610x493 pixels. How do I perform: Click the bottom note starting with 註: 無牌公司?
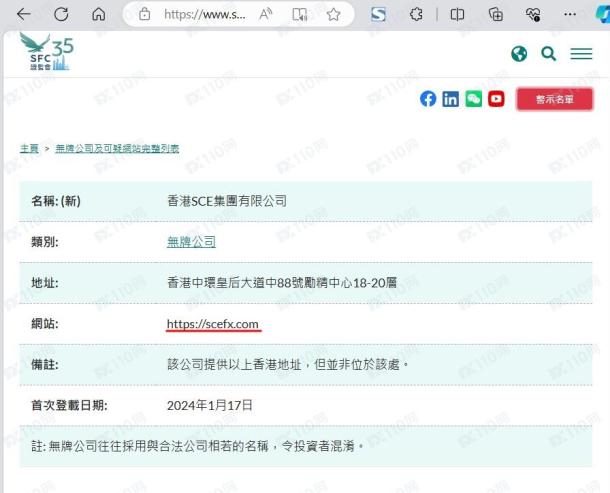coord(198,446)
